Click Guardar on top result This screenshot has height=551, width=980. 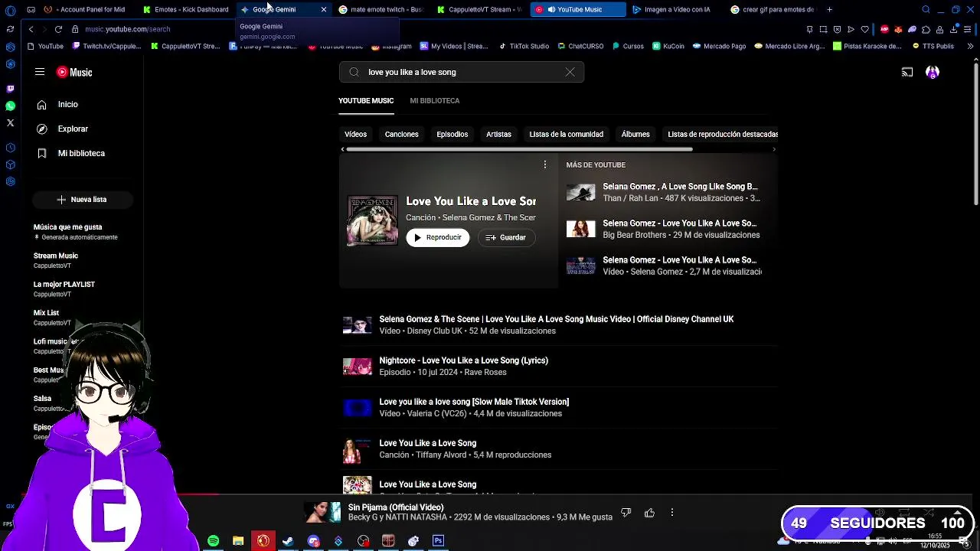click(506, 237)
